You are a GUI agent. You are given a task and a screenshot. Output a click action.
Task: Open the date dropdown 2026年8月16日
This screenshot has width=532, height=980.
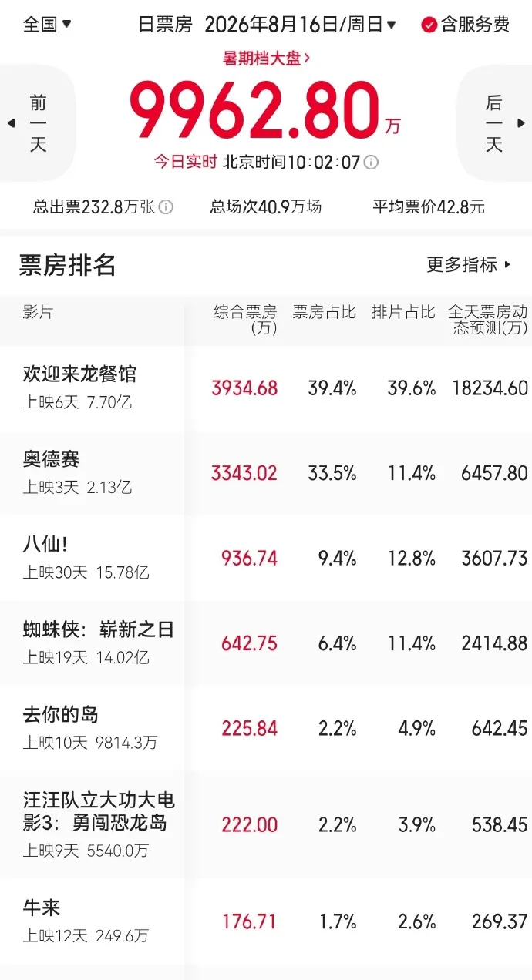[x=301, y=25]
